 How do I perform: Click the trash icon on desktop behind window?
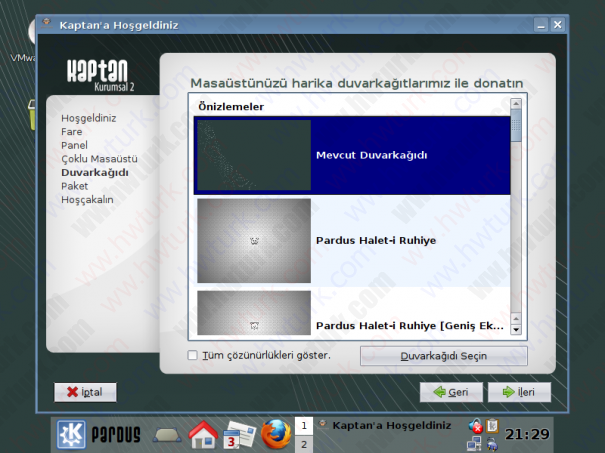pos(32,115)
